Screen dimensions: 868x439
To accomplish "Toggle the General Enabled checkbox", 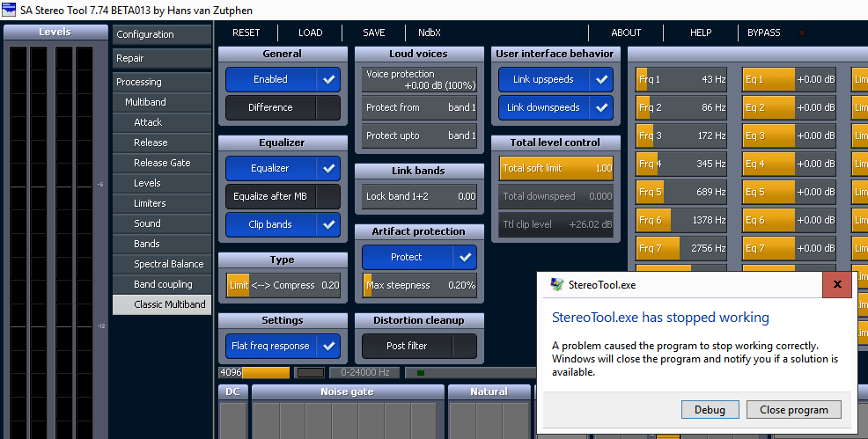I will tap(283, 79).
